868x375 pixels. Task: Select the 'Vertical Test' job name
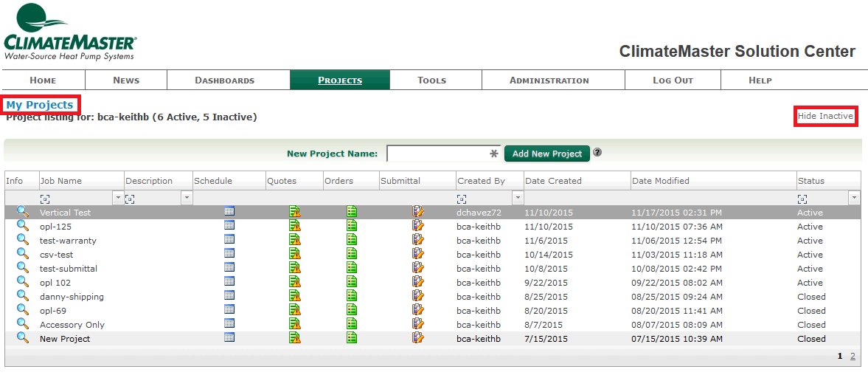(66, 212)
